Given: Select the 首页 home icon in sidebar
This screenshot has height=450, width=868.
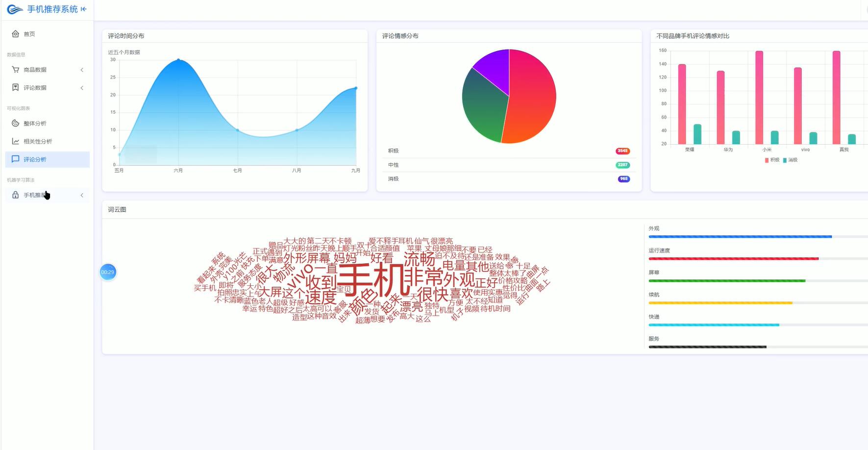Looking at the screenshot, I should click(x=15, y=33).
